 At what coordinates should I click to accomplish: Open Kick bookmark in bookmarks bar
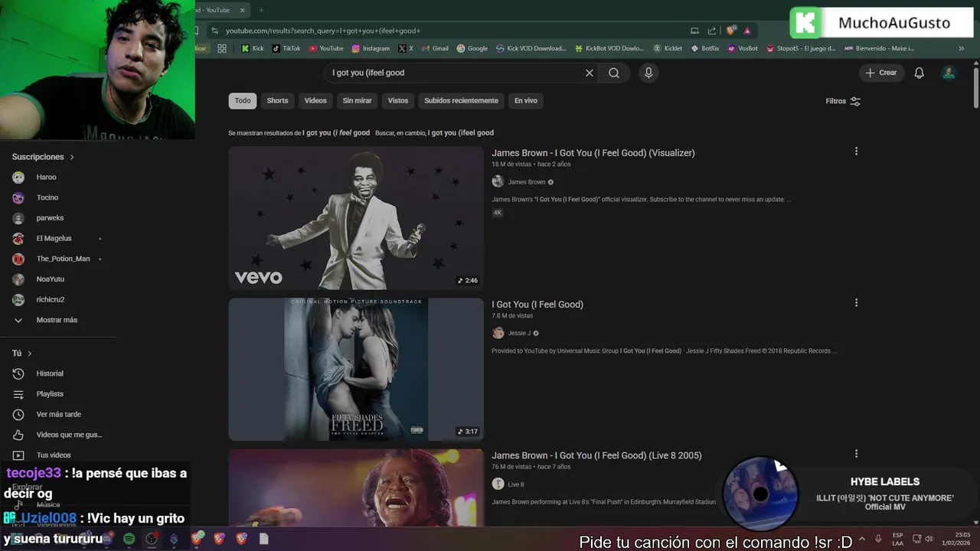(252, 48)
